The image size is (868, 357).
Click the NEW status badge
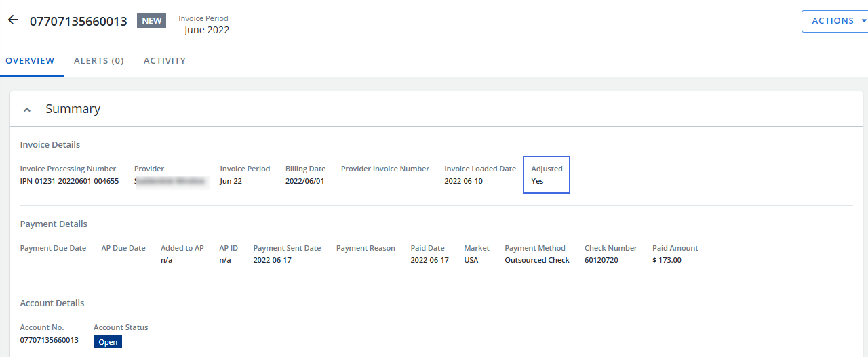point(151,21)
